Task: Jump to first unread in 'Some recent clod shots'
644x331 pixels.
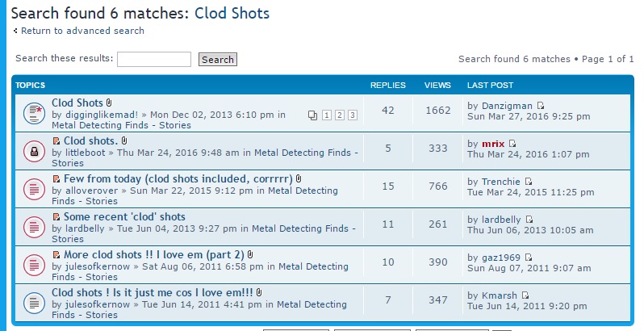Action: click(56, 217)
